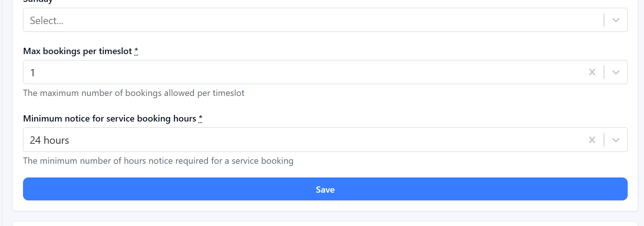Click the divider line in Minimum notice select
644x226 pixels.
click(604, 140)
